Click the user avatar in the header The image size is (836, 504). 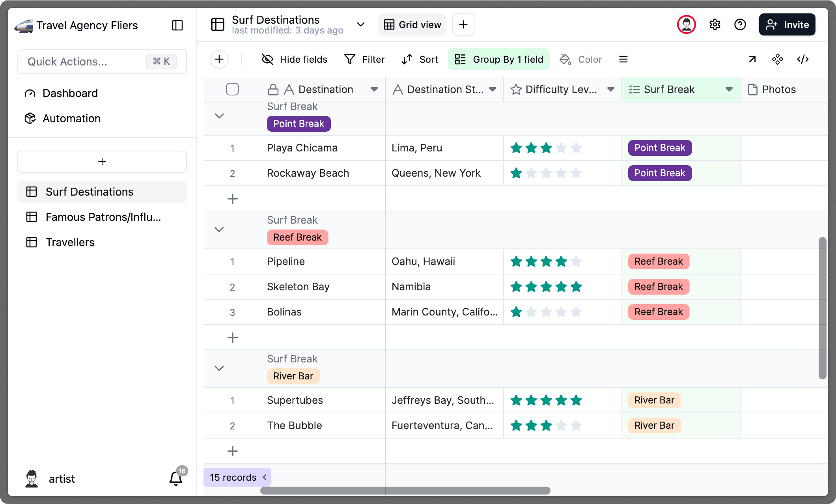coord(687,24)
